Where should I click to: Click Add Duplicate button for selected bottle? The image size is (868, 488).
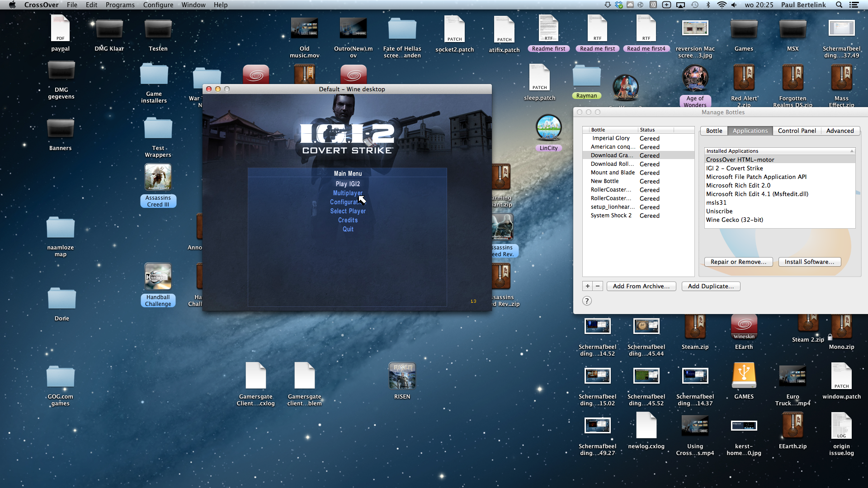(711, 286)
